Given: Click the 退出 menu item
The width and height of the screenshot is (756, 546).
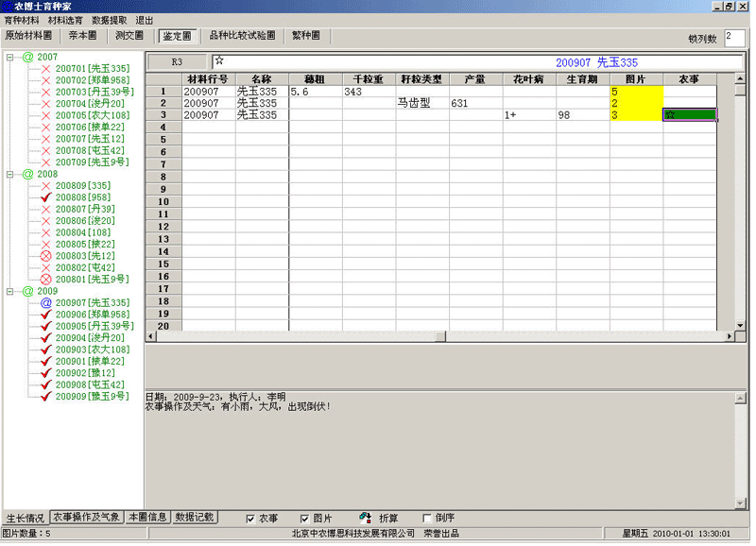Looking at the screenshot, I should tap(145, 21).
